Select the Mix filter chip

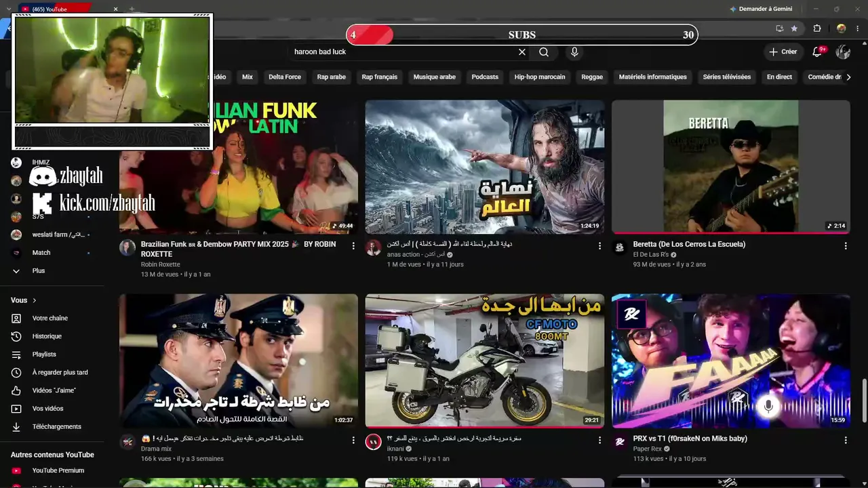[248, 77]
